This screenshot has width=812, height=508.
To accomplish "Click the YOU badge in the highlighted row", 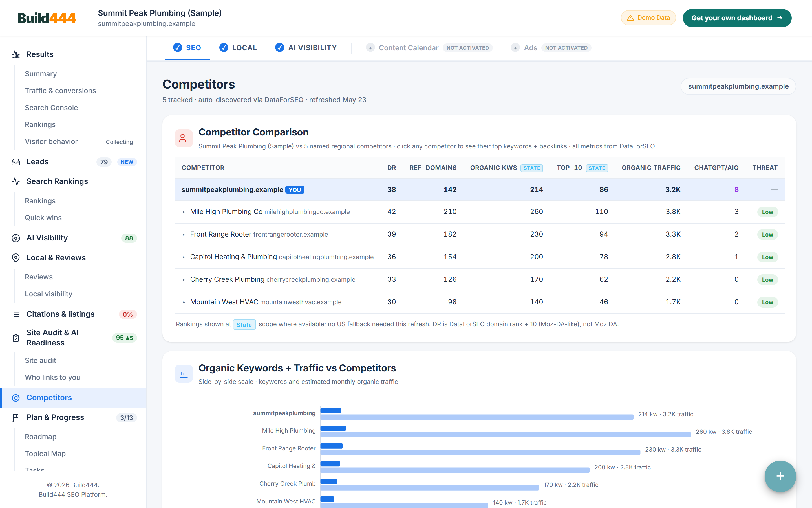I will click(295, 190).
